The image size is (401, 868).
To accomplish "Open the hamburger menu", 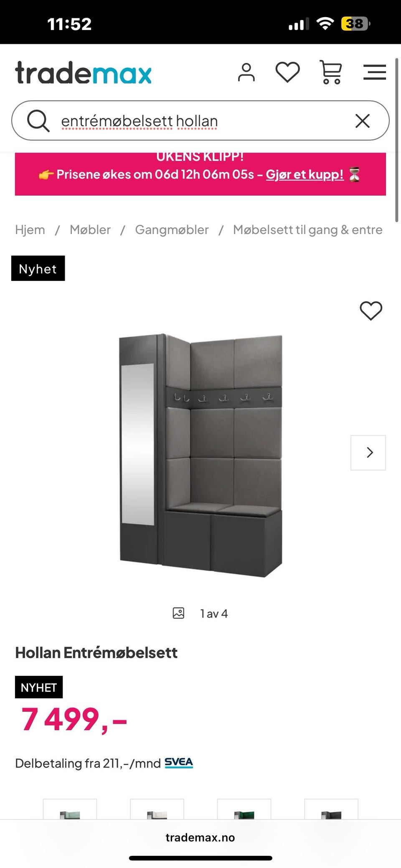I will [x=374, y=72].
